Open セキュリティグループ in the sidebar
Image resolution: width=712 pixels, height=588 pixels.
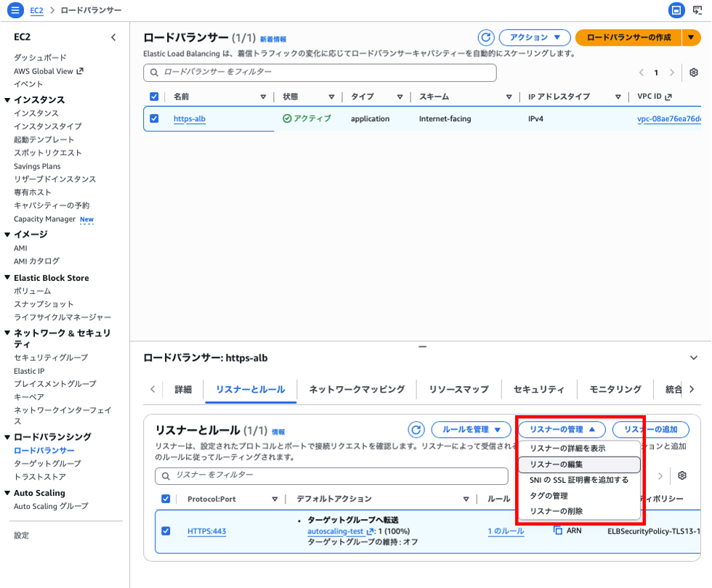click(51, 357)
